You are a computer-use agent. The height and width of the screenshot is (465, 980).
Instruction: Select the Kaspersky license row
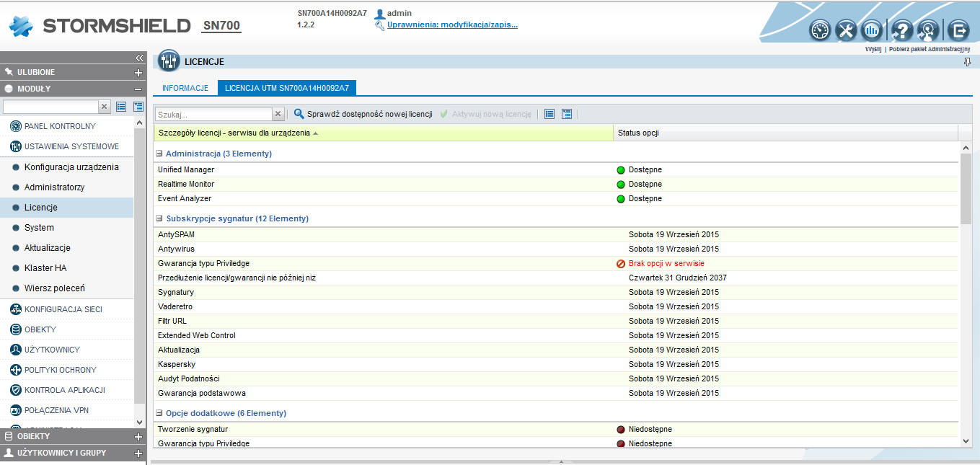(x=557, y=365)
